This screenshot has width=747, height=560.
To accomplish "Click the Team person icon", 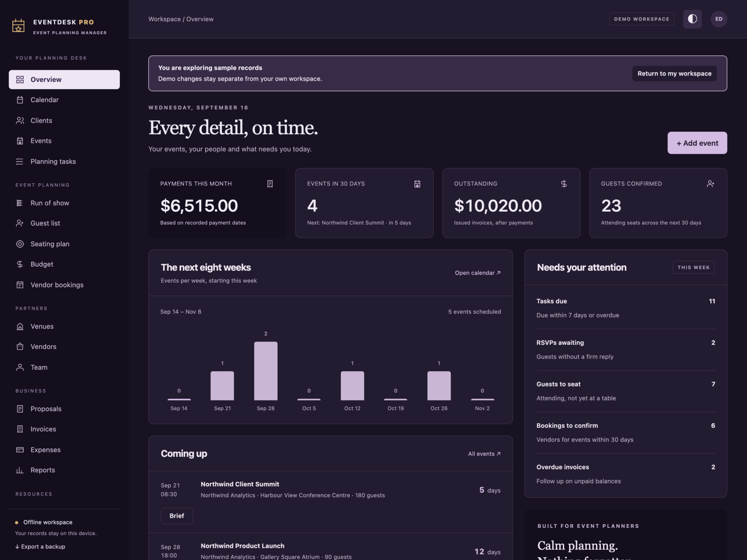I will point(20,367).
